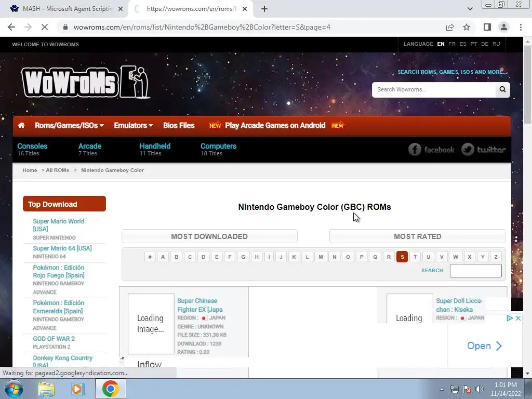Screen dimensions: 532x399
Task: Switch language to ES
Action: click(x=463, y=44)
